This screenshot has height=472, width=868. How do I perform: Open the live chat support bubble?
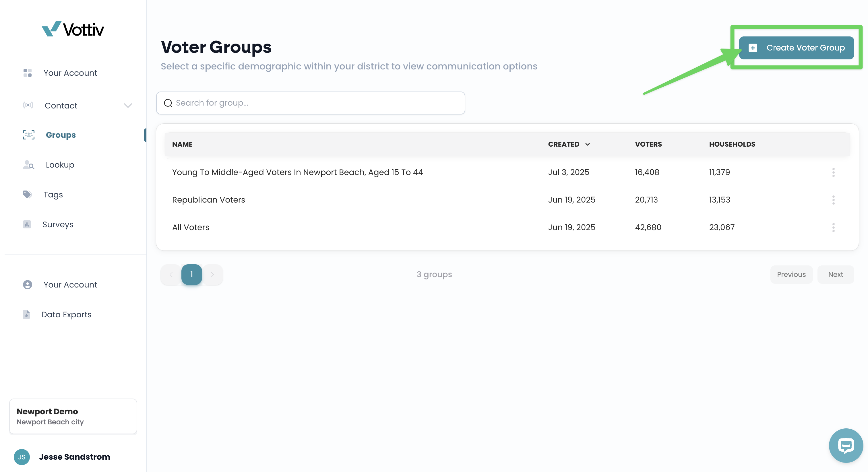click(846, 445)
